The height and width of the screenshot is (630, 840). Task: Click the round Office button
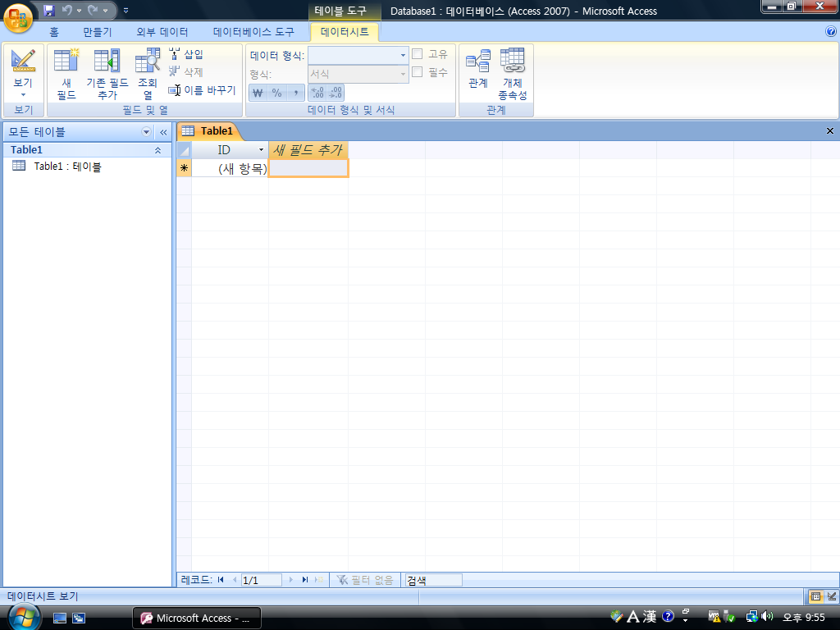pyautogui.click(x=18, y=18)
